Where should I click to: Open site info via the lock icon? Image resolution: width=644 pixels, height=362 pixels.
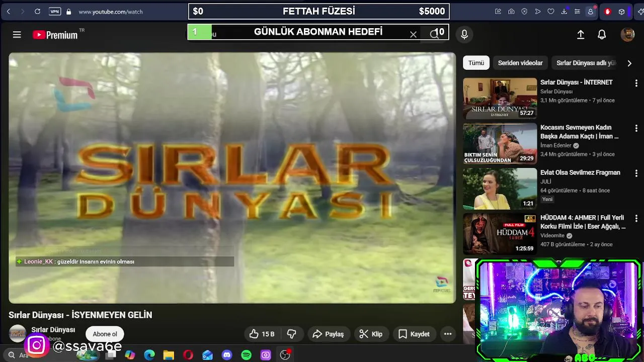pos(68,12)
